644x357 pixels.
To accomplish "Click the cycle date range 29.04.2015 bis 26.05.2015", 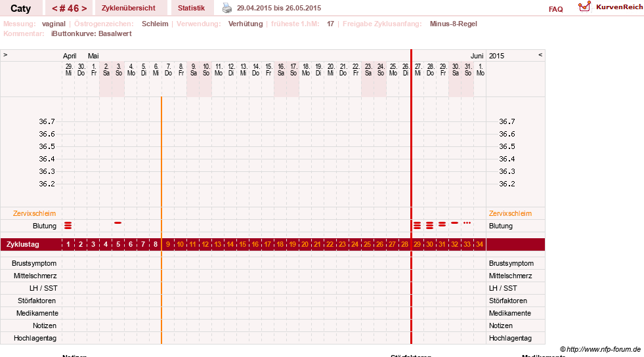I will (x=279, y=9).
